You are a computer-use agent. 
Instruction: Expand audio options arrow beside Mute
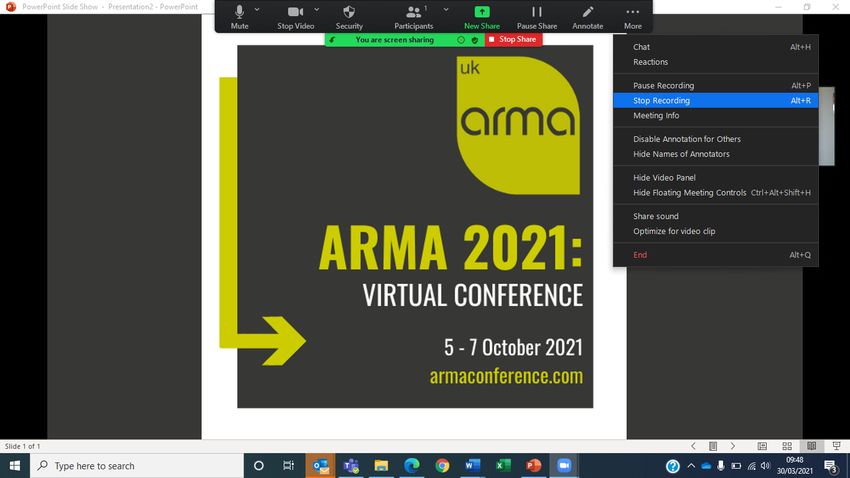click(x=257, y=10)
